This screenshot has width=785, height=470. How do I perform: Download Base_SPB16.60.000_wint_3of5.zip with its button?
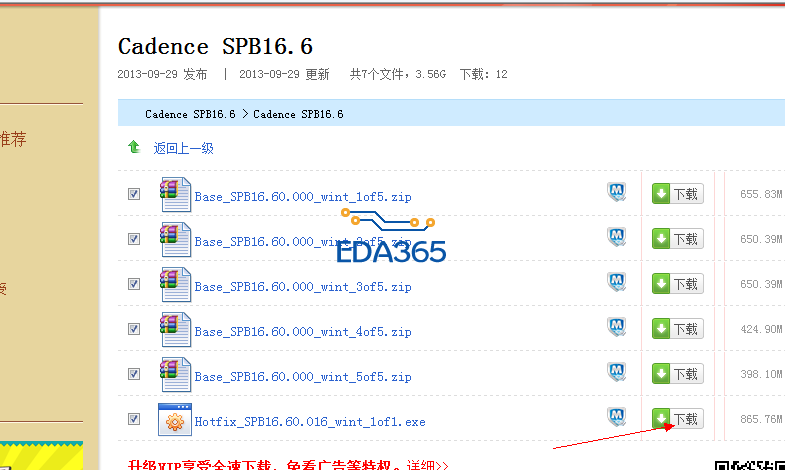[677, 284]
